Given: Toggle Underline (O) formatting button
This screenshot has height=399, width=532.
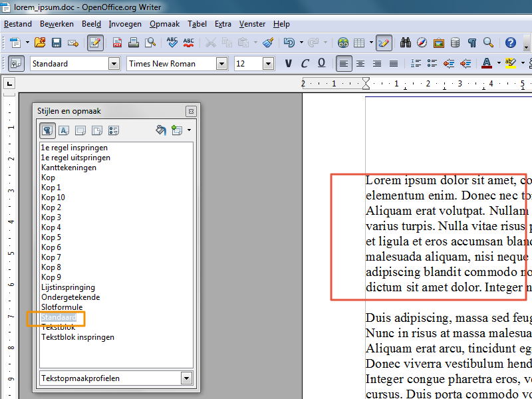Looking at the screenshot, I should pyautogui.click(x=321, y=63).
